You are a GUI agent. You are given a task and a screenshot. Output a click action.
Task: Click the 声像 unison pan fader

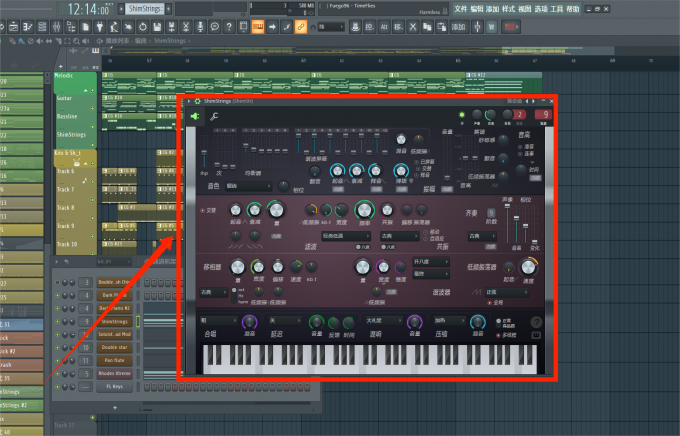507,223
